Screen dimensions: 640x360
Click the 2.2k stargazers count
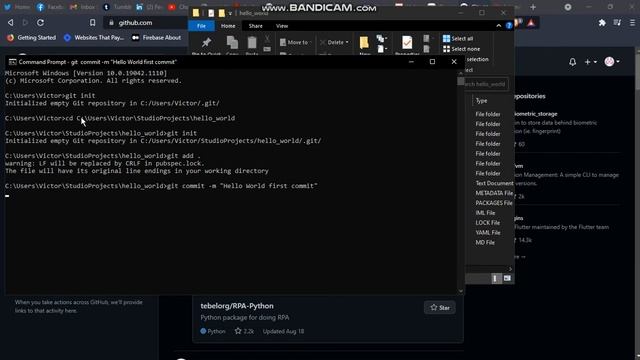[x=244, y=331]
